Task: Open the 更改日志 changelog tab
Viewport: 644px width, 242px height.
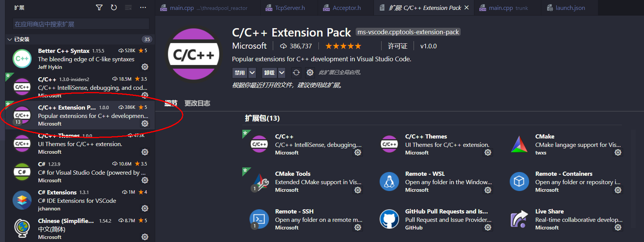Action: point(197,103)
